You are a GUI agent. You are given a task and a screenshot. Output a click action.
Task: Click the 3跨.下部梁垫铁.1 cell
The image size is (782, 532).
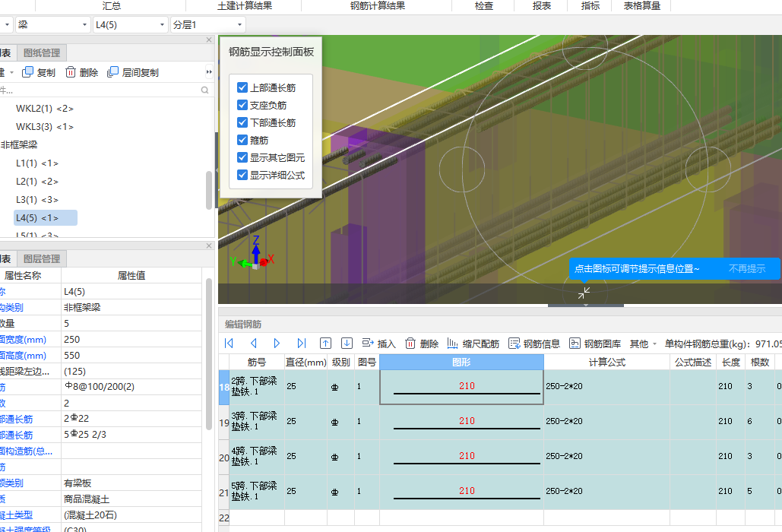(257, 421)
